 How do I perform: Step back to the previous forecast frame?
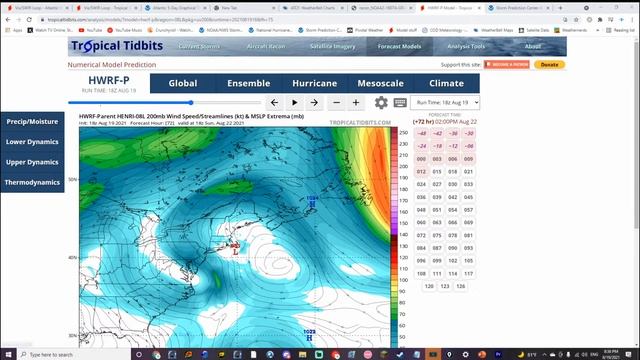pos(274,102)
